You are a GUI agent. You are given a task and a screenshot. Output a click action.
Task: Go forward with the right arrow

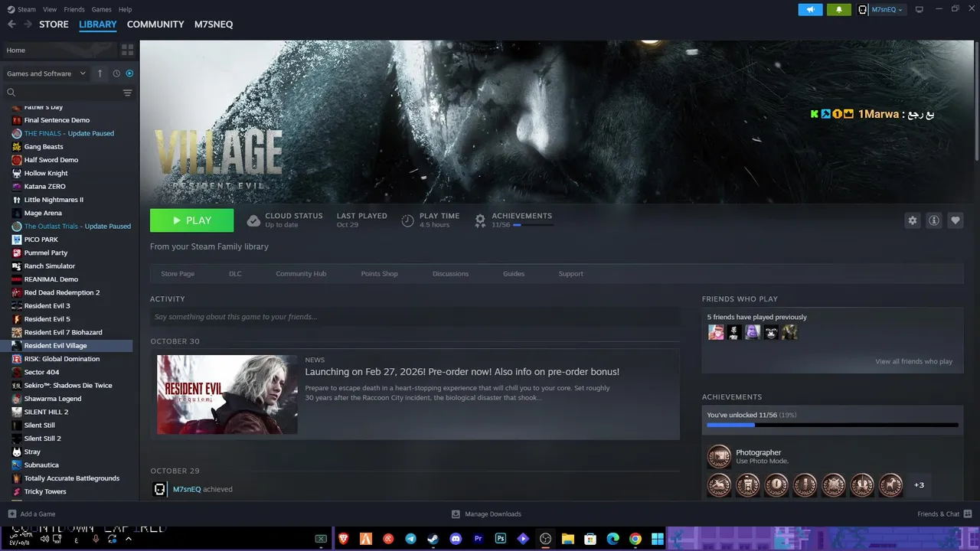coord(28,24)
